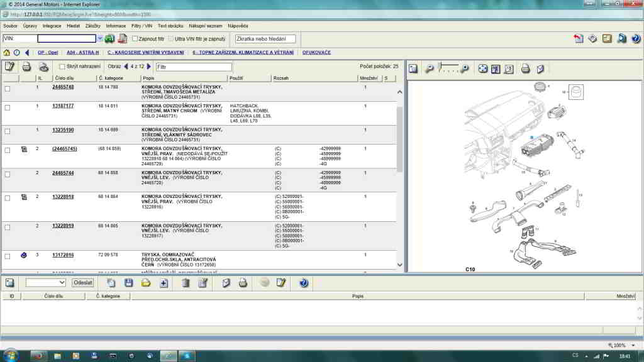
Task: Click the 'Zkratka nebo hledání' search field
Action: point(264,39)
